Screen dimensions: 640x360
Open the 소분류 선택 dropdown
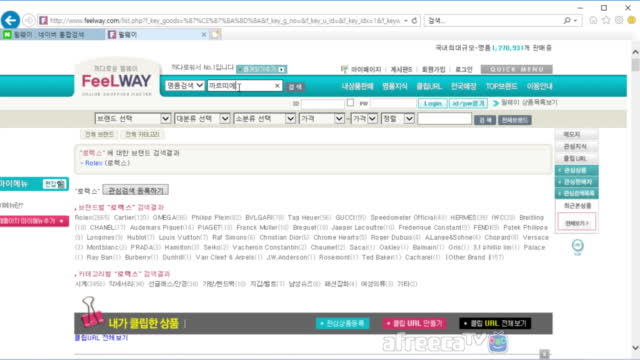(264, 118)
